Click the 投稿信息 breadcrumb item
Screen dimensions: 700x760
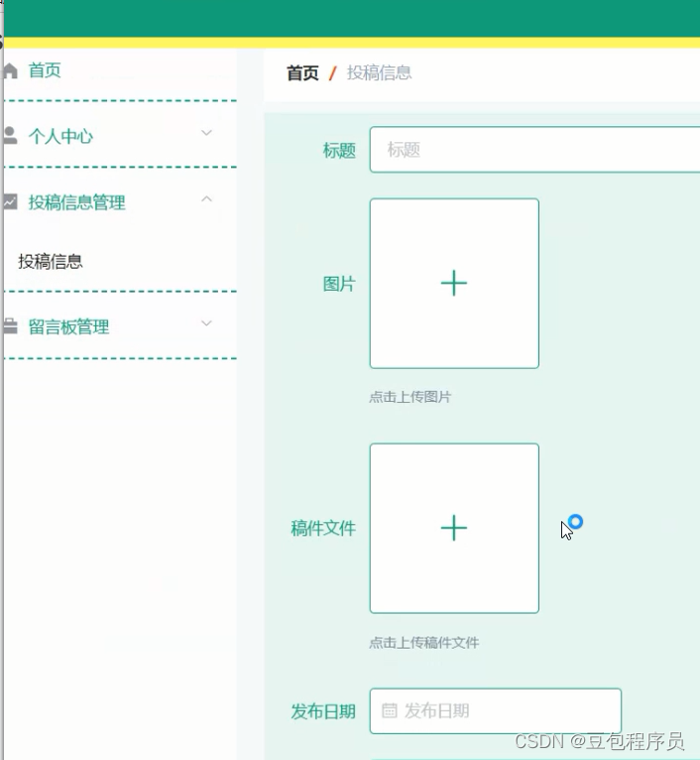pos(379,73)
